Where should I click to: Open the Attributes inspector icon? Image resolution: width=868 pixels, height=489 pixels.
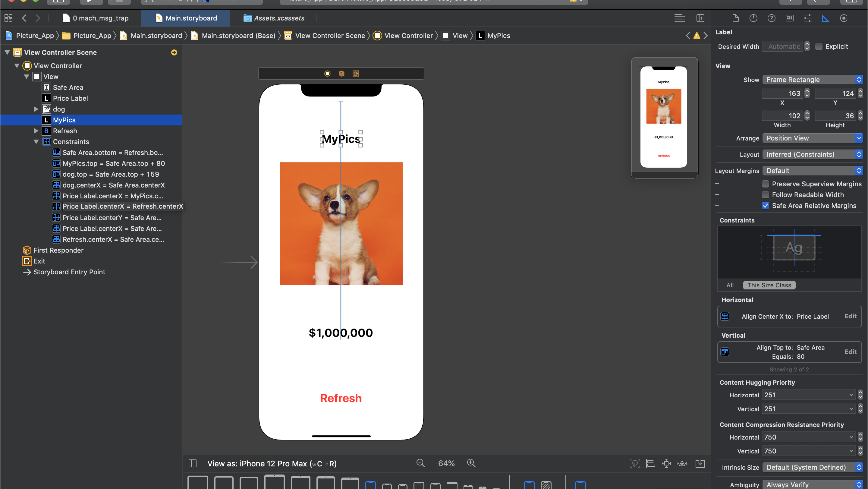pos(807,18)
